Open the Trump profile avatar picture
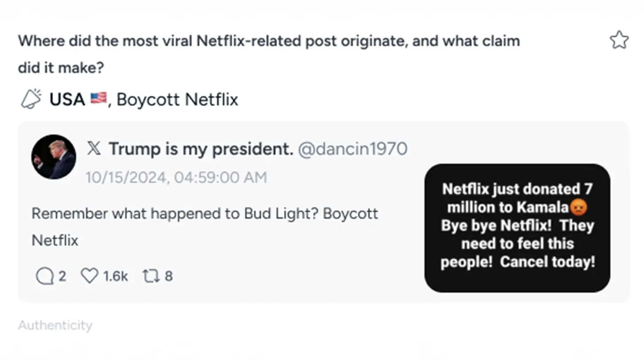 coord(54,157)
